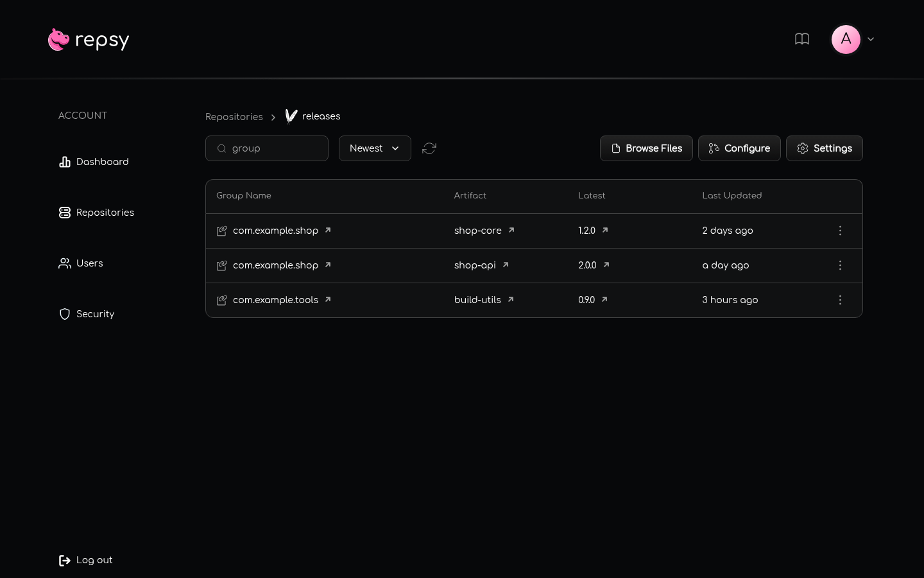Click the repsy logo

coord(89,40)
